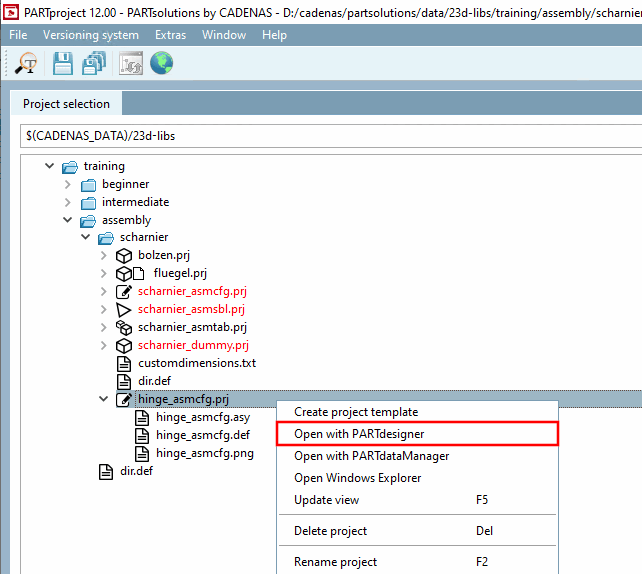Open the Help menu
Screen dimensions: 642x574
(x=274, y=35)
